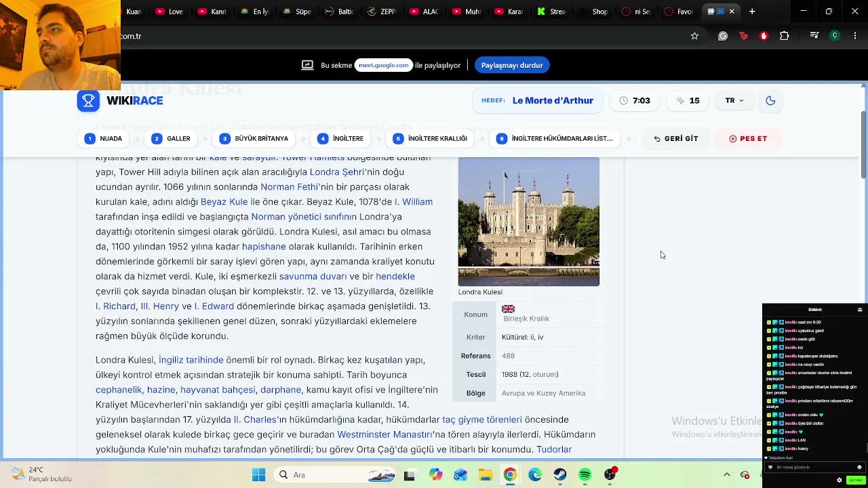Open the Chrome profile avatar
868x488 pixels.
pos(835,36)
